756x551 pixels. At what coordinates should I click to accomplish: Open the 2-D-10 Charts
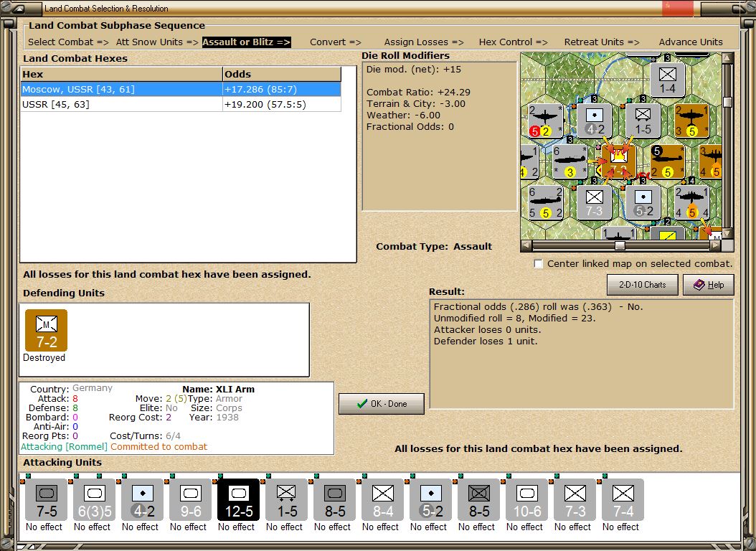(x=642, y=285)
